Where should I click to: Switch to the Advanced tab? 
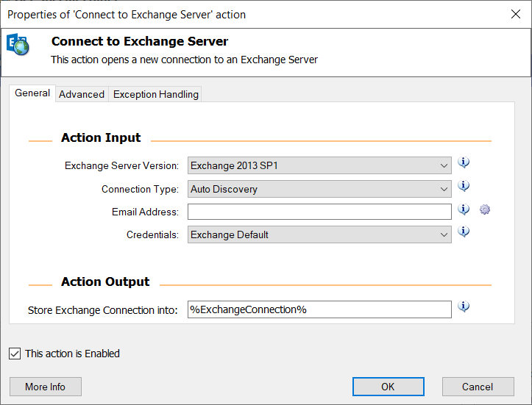pos(82,94)
